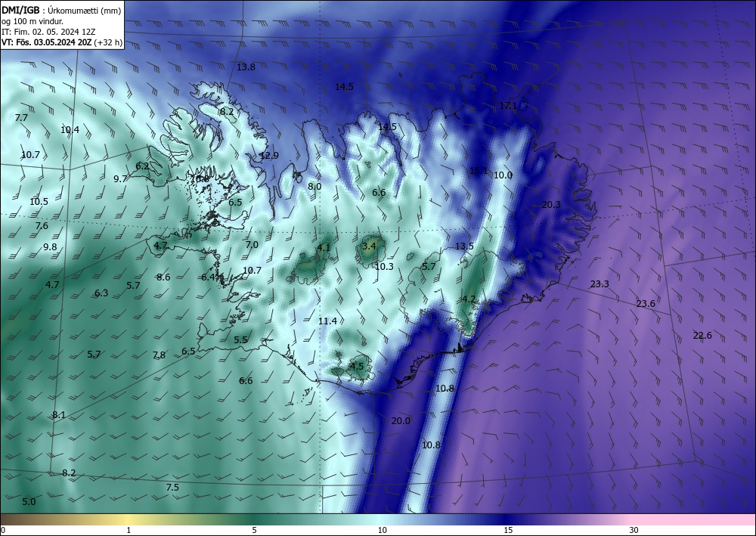Click the 4.2 value label on the map
Viewport: 756px width, 536px height.
coord(469,299)
